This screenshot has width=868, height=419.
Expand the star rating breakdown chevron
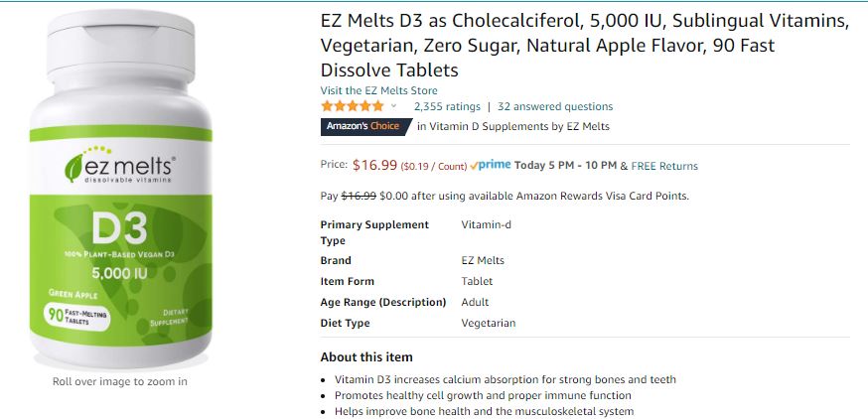click(x=394, y=106)
